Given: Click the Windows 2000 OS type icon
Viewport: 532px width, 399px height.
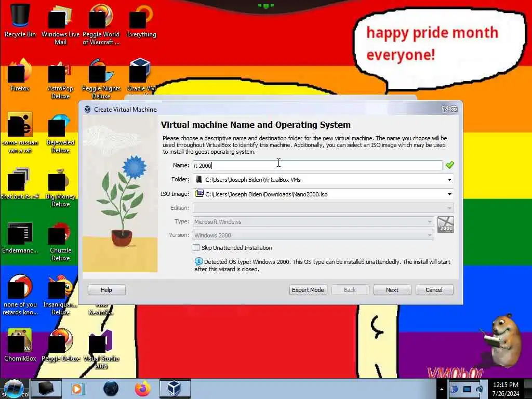Looking at the screenshot, I should (x=445, y=224).
